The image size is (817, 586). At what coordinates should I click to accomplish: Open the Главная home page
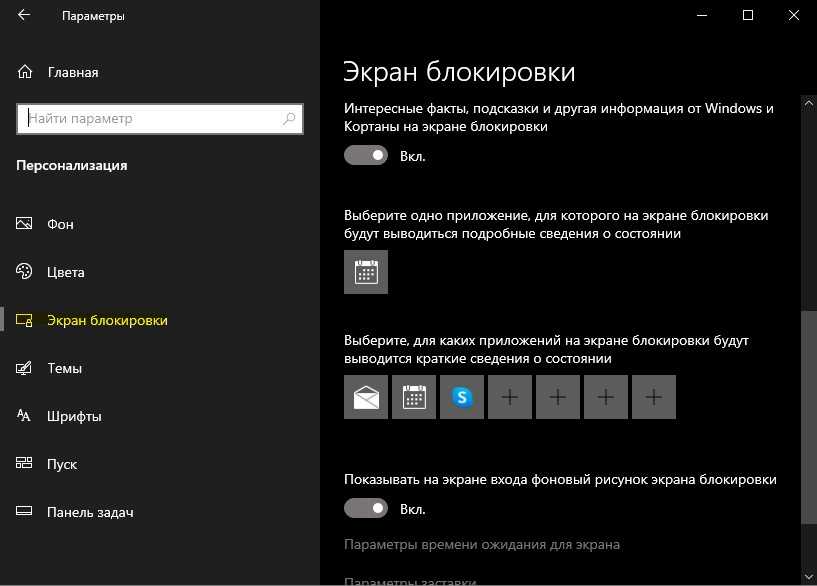point(72,73)
